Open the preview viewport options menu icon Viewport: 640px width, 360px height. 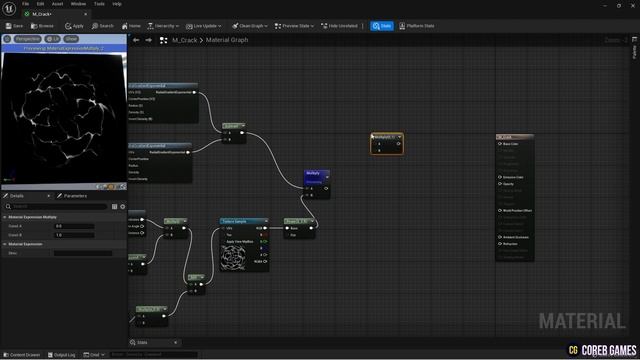tap(7, 39)
